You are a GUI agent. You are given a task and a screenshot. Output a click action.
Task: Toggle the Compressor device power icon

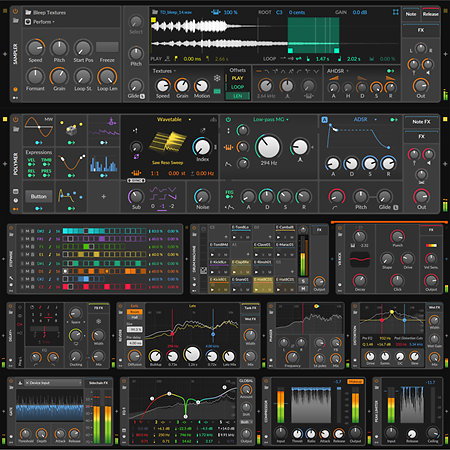(x=266, y=381)
